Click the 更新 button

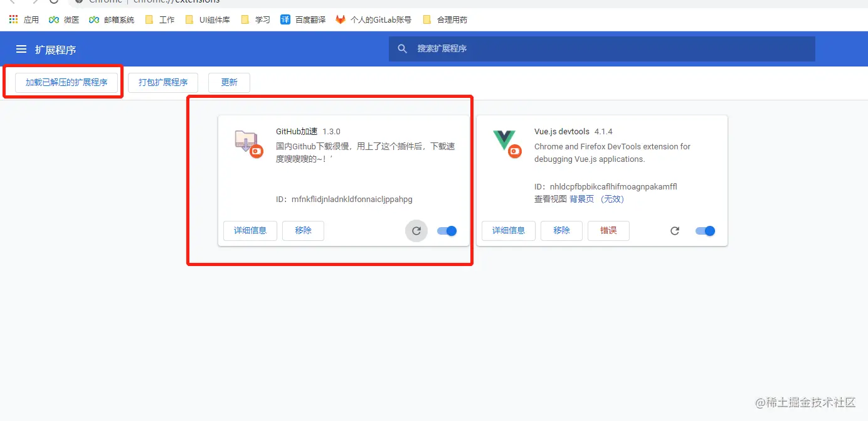[229, 82]
